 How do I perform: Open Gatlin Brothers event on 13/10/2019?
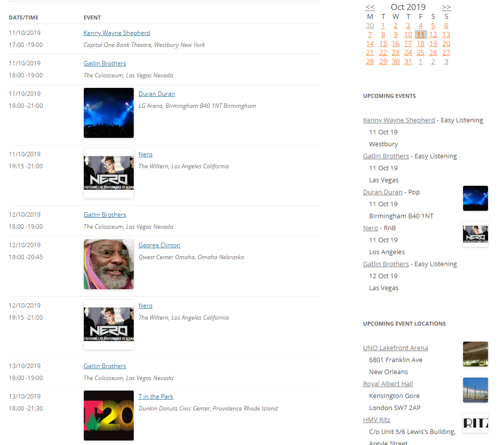[105, 366]
